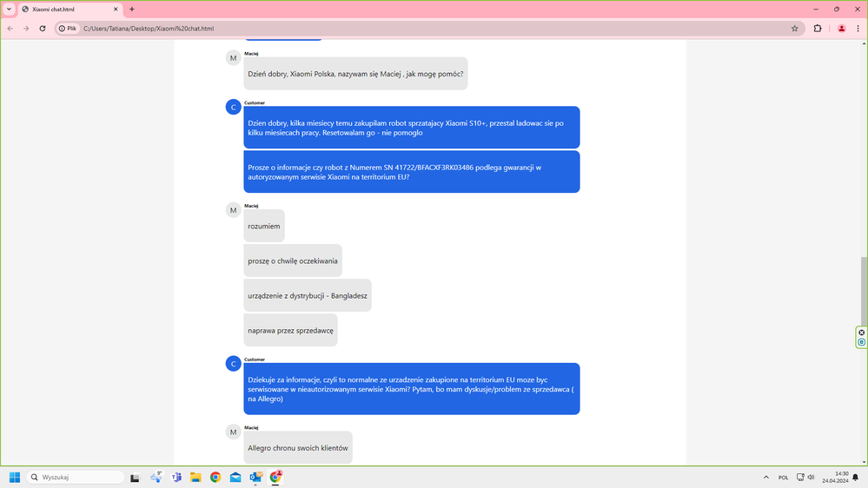Open the Chrome extensions puzzle icon

pos(818,28)
